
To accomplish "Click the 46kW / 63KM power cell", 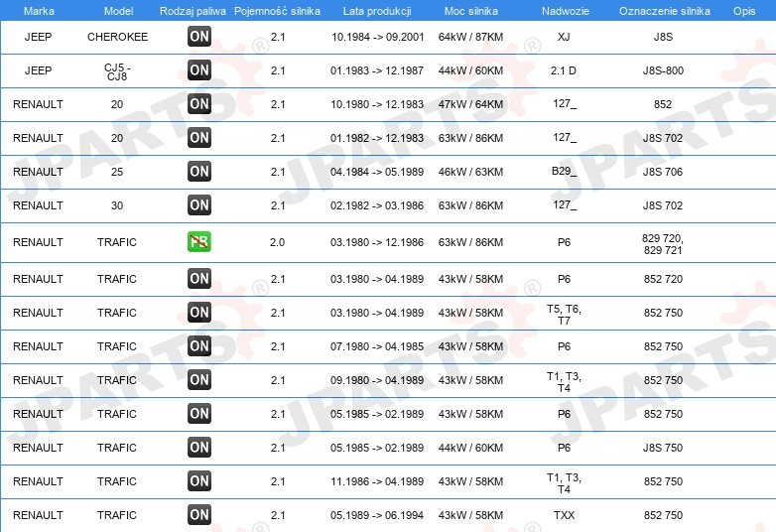I will point(470,172).
